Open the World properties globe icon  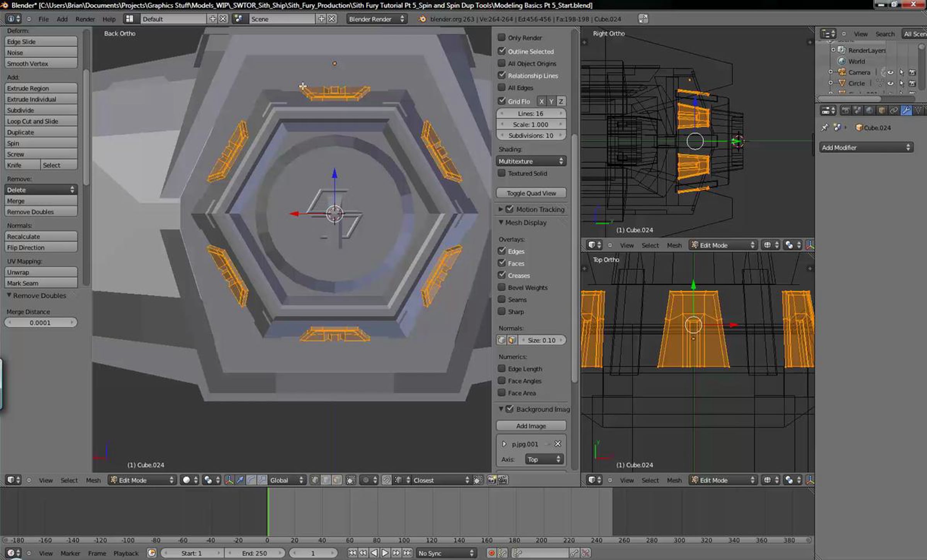(x=869, y=111)
